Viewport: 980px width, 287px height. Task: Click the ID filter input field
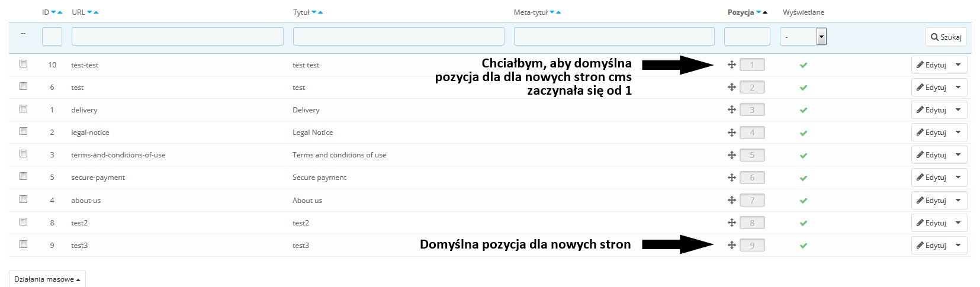point(52,37)
